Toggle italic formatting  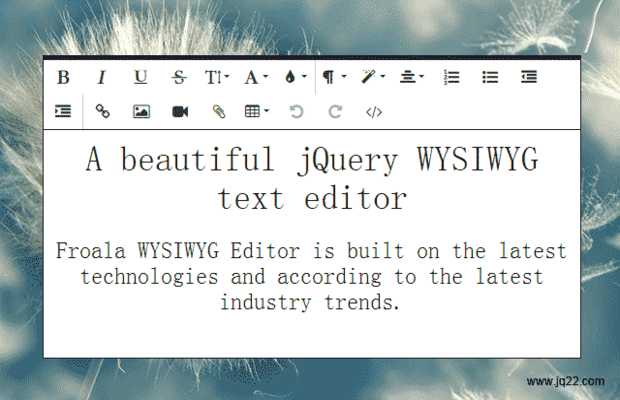click(102, 77)
